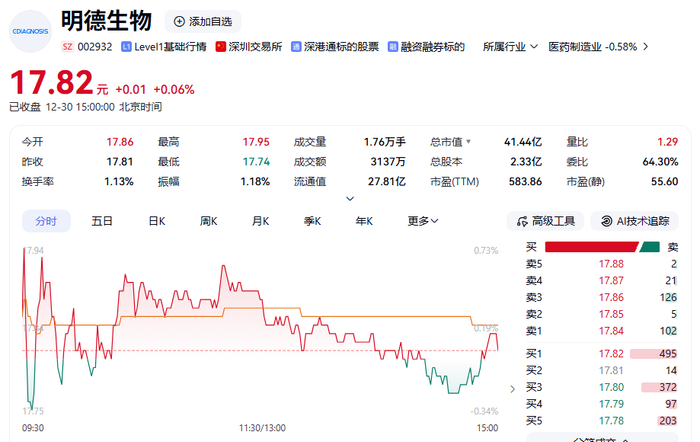700x442 pixels.
Task: Click 买3 price 17.80 row
Action: click(601, 388)
